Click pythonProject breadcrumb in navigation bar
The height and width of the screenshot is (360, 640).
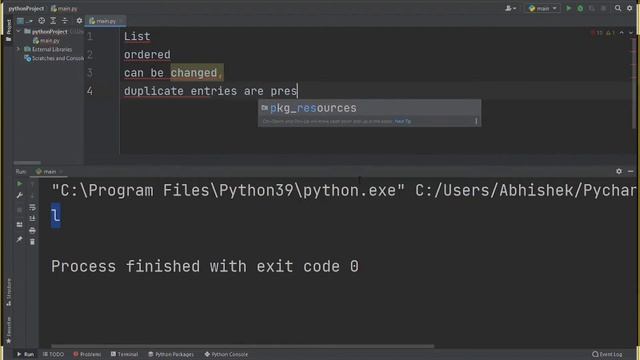(x=26, y=8)
